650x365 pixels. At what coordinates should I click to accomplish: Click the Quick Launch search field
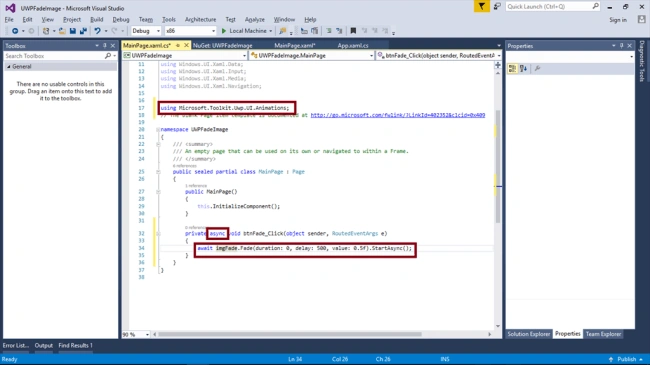tap(553, 7)
